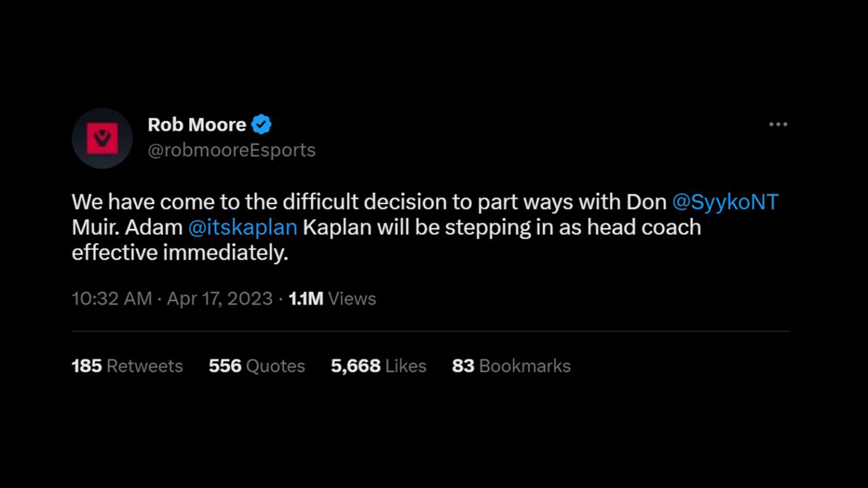Click the name "Don" before @SyykoNT
The image size is (868, 488).
coord(646,202)
